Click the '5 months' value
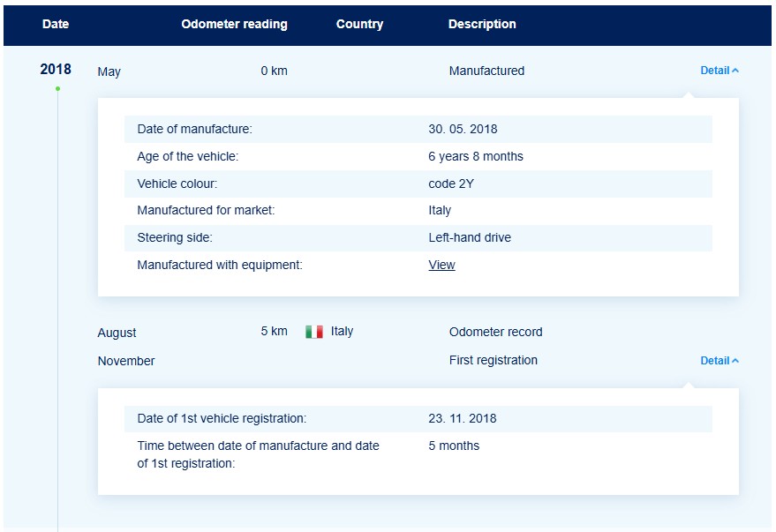776x532 pixels. pyautogui.click(x=454, y=446)
